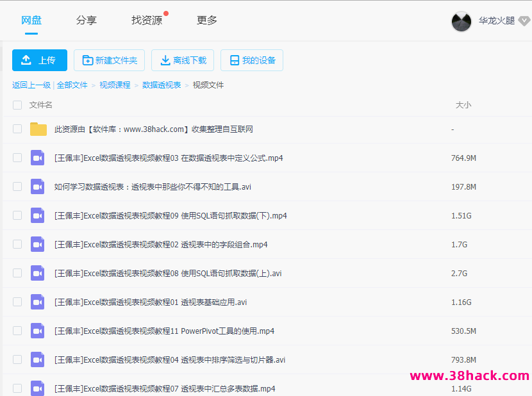Open 如何学习数据透视表：透视表中那些你不得不知的工具.avi

153,187
